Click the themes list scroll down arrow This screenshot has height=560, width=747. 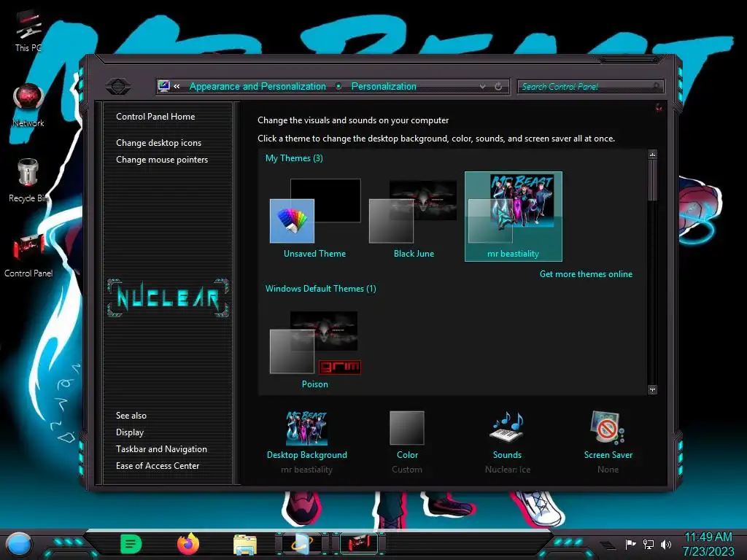point(653,389)
